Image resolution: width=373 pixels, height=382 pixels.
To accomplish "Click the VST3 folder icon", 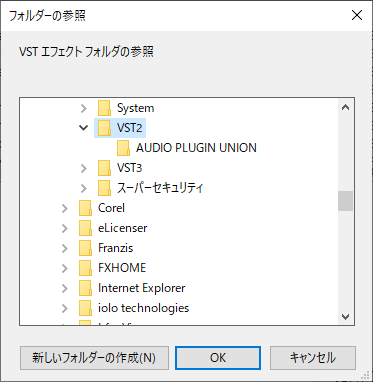I will (104, 168).
